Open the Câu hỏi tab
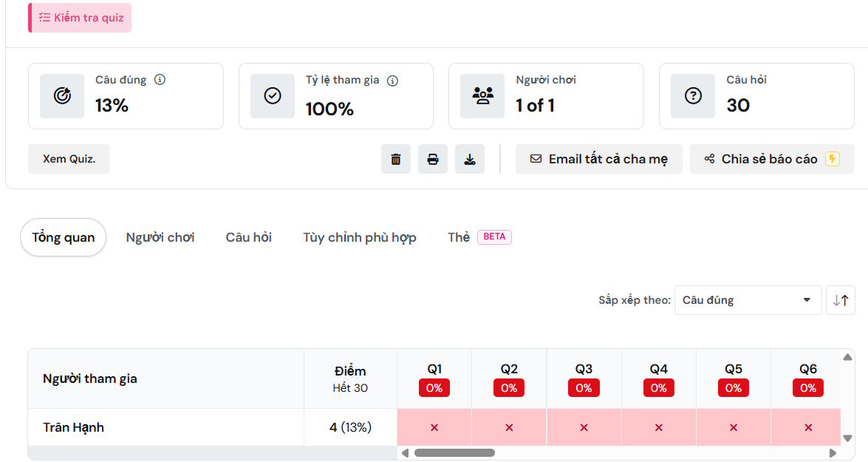 click(248, 237)
